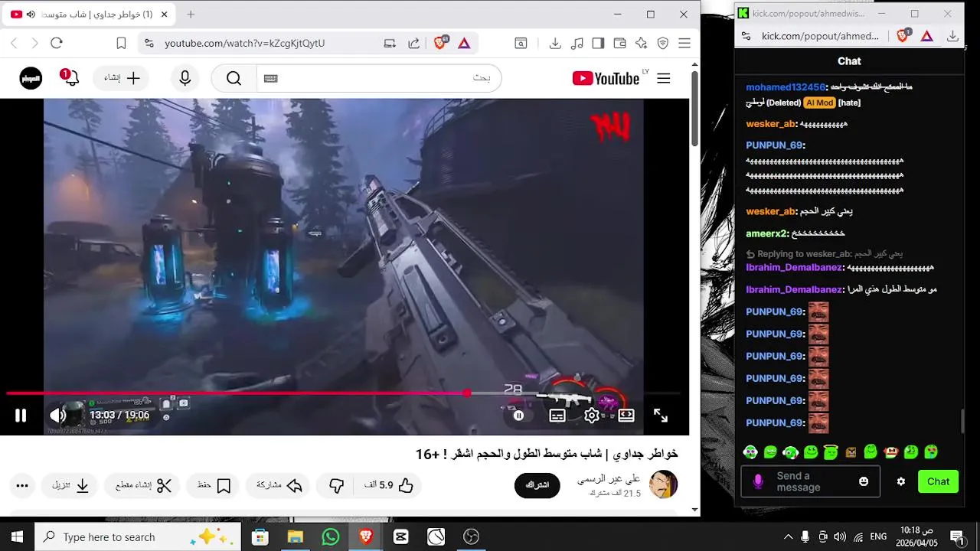Click the YouTube address bar URL
This screenshot has width=980, height=551.
(244, 44)
